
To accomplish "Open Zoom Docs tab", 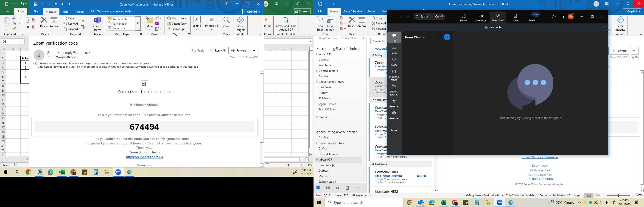I will (515, 17).
